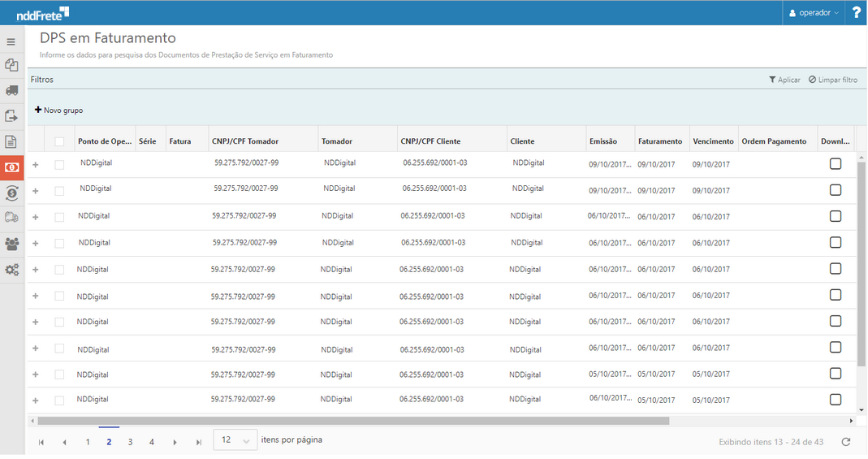Check the Download box in first row
Viewport: 868px width, 459px height.
point(835,164)
